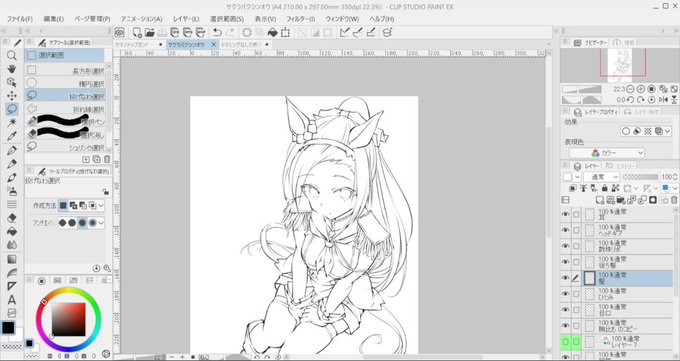The width and height of the screenshot is (680, 361).
Task: Select the Text tool
Action: point(12,299)
